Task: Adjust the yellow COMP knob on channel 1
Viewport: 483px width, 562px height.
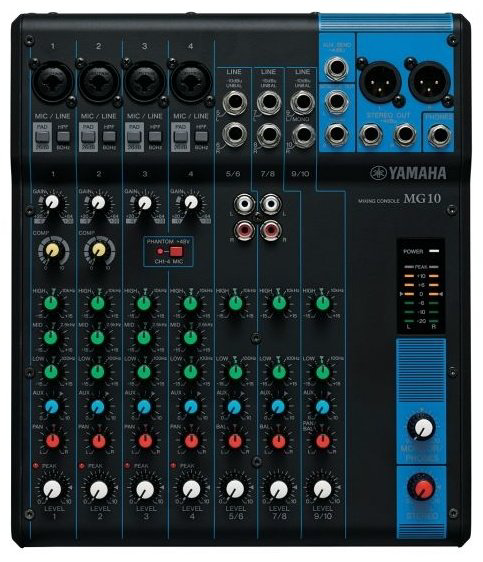Action: click(53, 250)
